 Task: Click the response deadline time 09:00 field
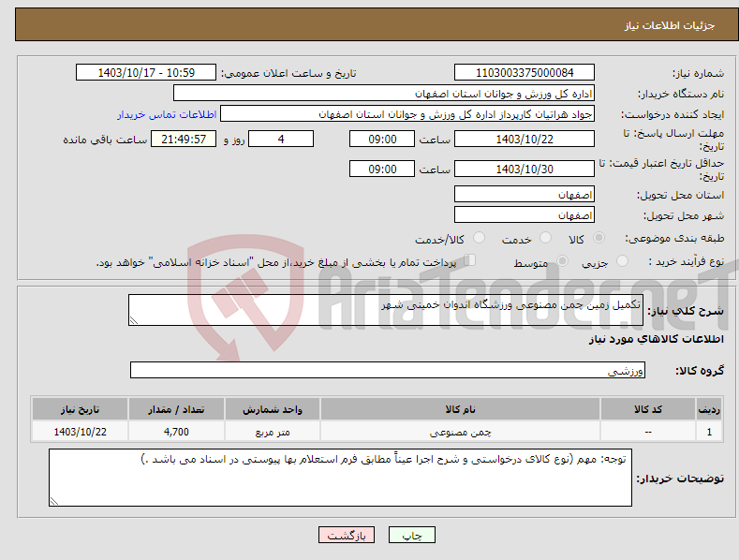pyautogui.click(x=382, y=139)
